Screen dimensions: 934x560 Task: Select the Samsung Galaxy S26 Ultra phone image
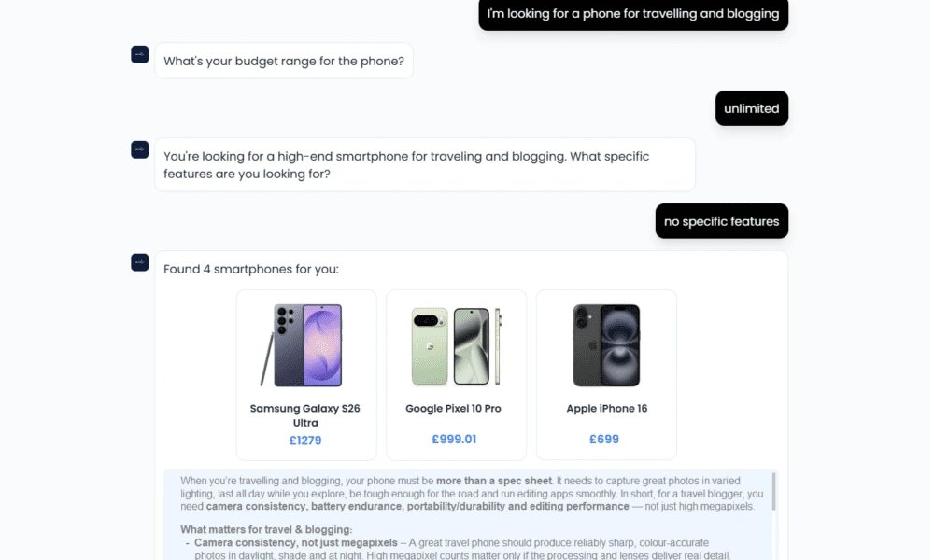tap(305, 343)
